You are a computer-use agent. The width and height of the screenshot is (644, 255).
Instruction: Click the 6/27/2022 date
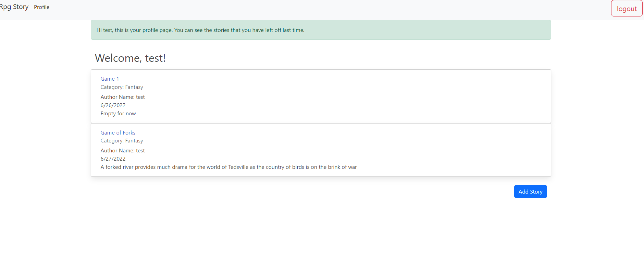pos(113,159)
